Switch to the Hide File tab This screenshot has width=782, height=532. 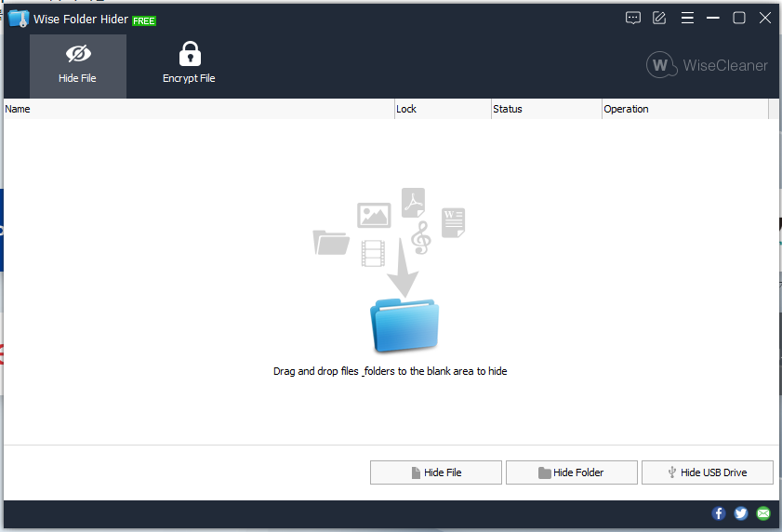coord(78,66)
